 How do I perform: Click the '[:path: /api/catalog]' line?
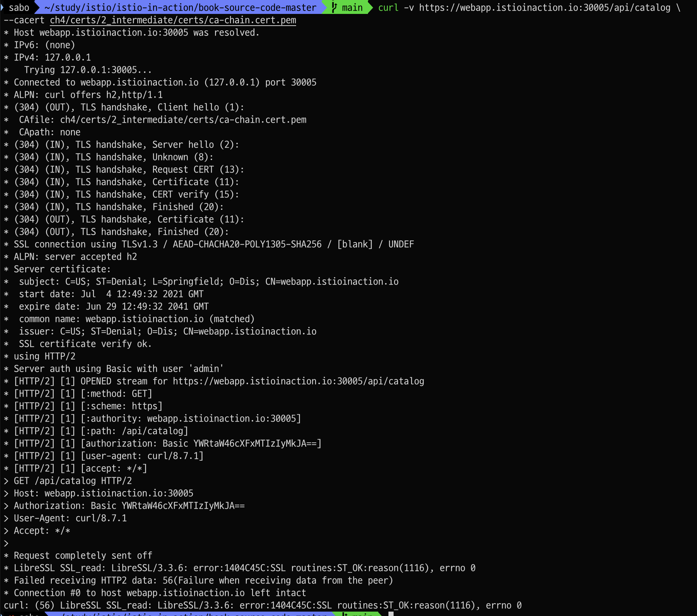96,431
